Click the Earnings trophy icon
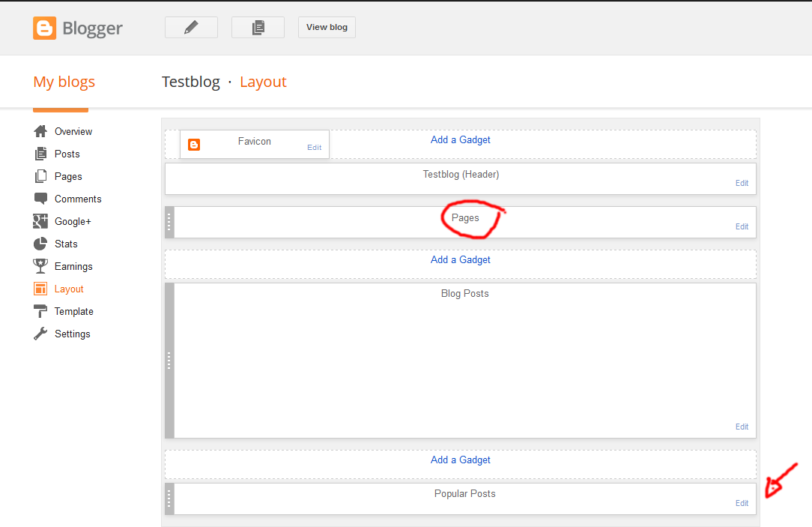 [40, 266]
